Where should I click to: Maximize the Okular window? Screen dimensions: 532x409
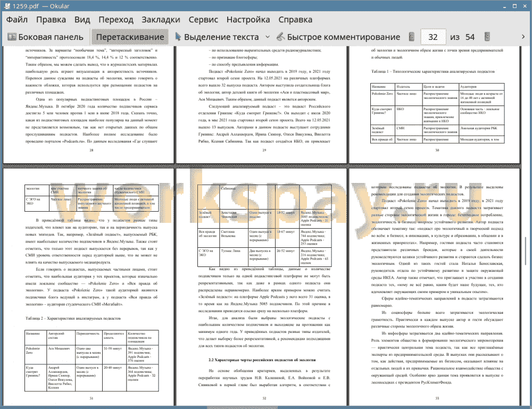click(x=514, y=6)
